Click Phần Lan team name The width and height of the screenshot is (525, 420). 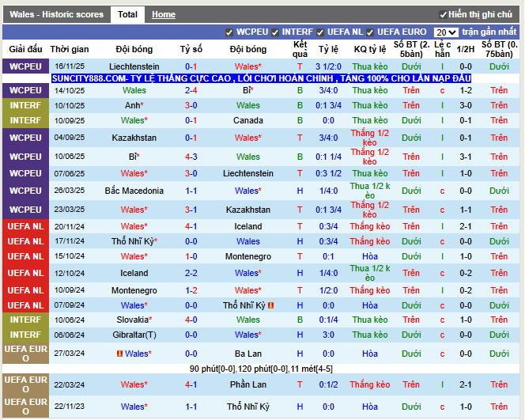[247, 384]
